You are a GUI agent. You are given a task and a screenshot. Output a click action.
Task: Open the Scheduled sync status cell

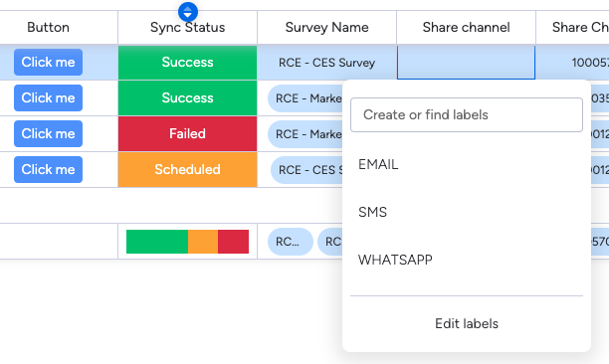188,170
